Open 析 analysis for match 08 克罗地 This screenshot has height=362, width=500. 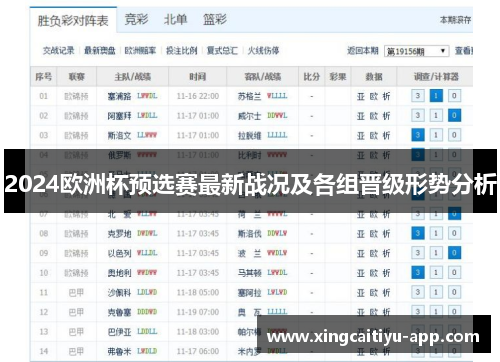coord(386,234)
